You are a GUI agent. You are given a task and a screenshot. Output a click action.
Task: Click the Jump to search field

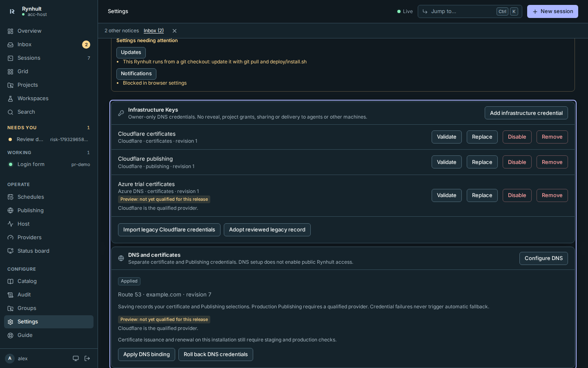point(470,11)
